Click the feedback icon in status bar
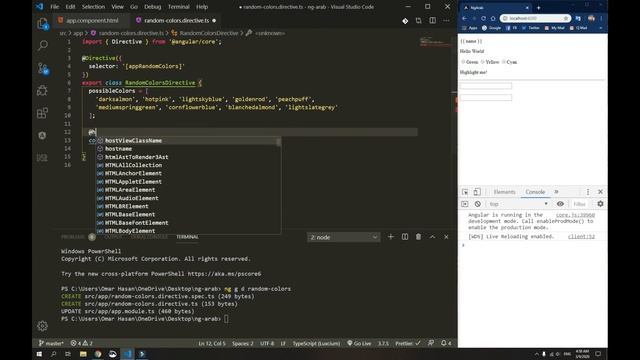 (431, 343)
